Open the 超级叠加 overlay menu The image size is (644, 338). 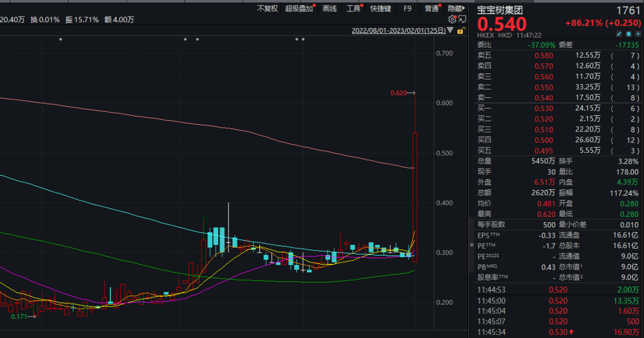(299, 8)
